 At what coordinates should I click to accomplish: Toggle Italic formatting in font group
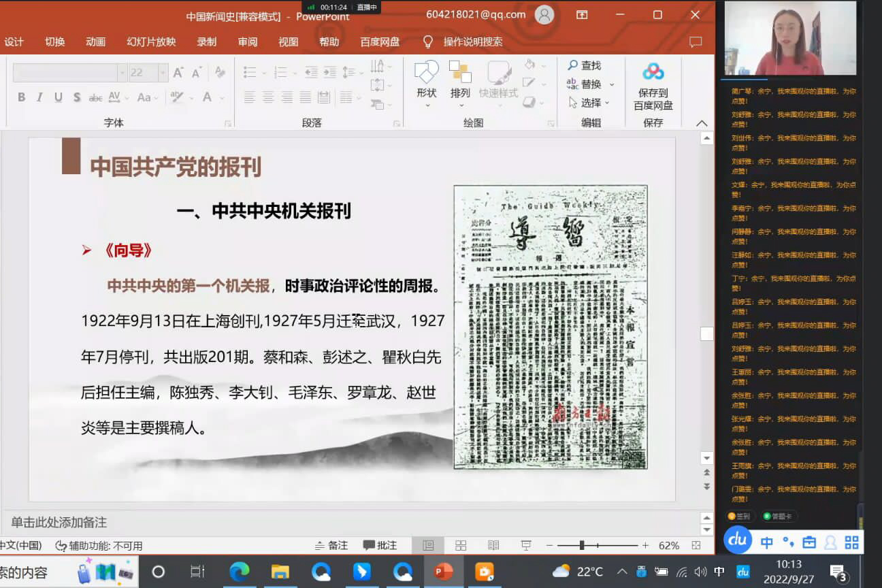coord(40,97)
